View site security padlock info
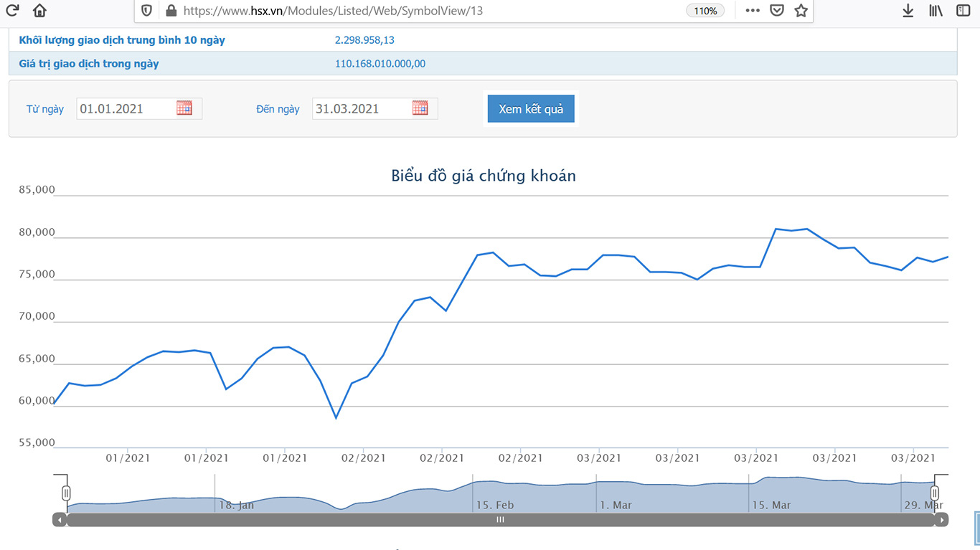This screenshot has height=550, width=980. pos(171,11)
